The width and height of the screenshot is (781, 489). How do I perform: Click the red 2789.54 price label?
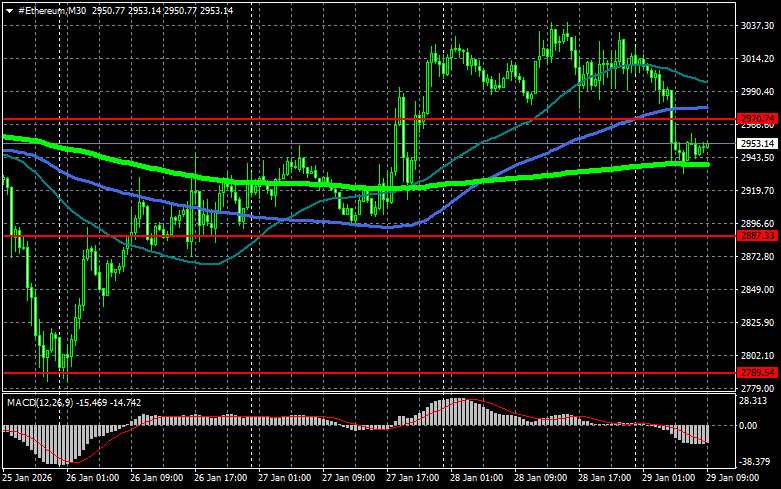tap(757, 372)
